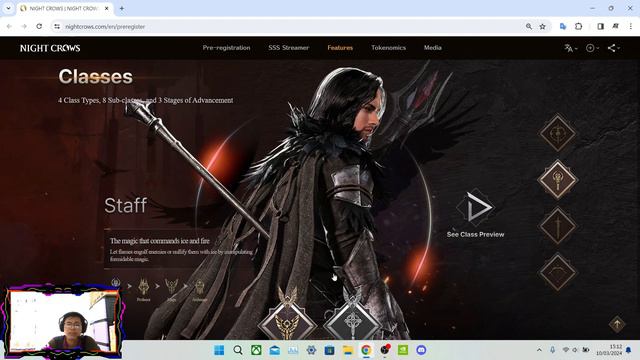Expand the download dropdown in the header
The image size is (640, 360).
pyautogui.click(x=592, y=48)
